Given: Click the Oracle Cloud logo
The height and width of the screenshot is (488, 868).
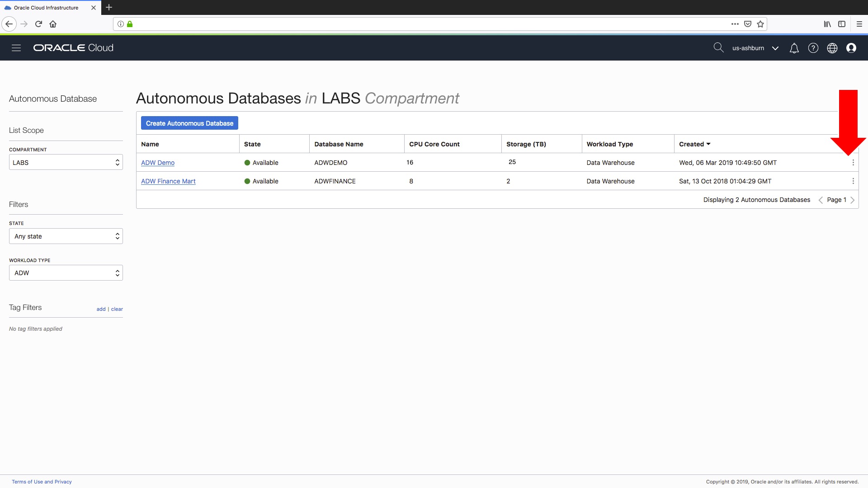Looking at the screenshot, I should [73, 47].
